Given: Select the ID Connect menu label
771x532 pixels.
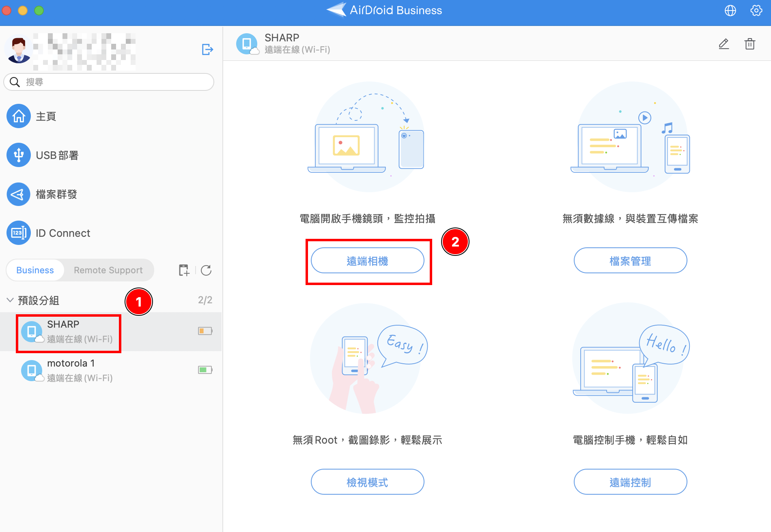Looking at the screenshot, I should [63, 233].
